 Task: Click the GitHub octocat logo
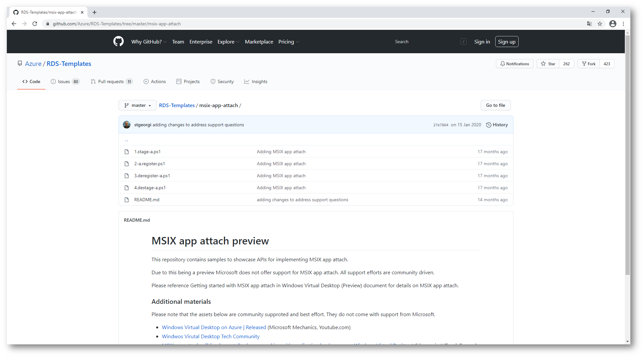119,42
